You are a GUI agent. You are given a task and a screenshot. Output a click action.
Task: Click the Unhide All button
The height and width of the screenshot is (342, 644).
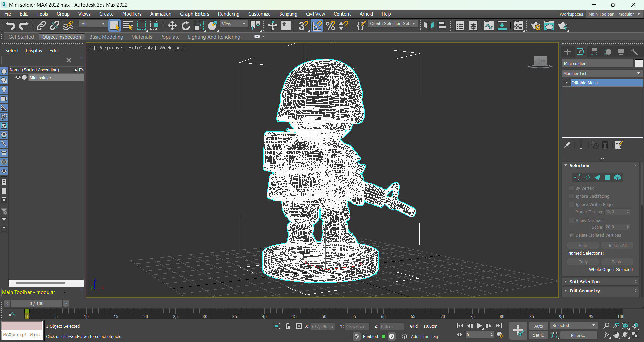(617, 245)
